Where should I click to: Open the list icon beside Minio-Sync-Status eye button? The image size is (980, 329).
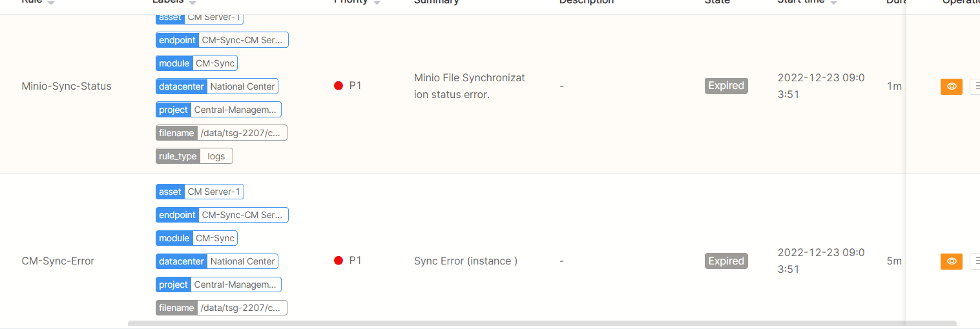[x=975, y=86]
